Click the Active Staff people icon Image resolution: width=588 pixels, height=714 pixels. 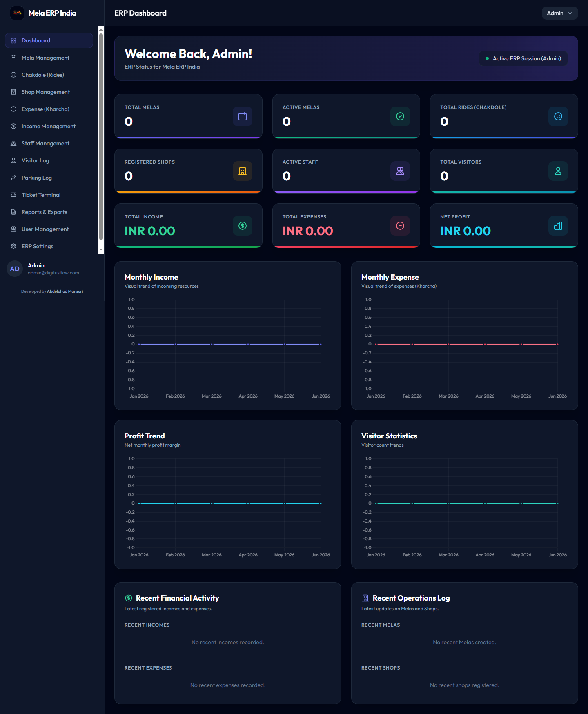(x=400, y=171)
